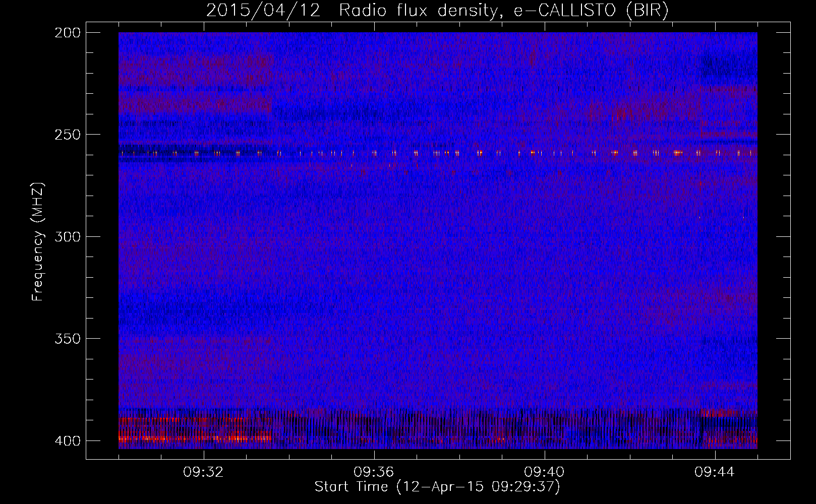Choose the 09:40 time tick label
The image size is (816, 504).
point(545,472)
